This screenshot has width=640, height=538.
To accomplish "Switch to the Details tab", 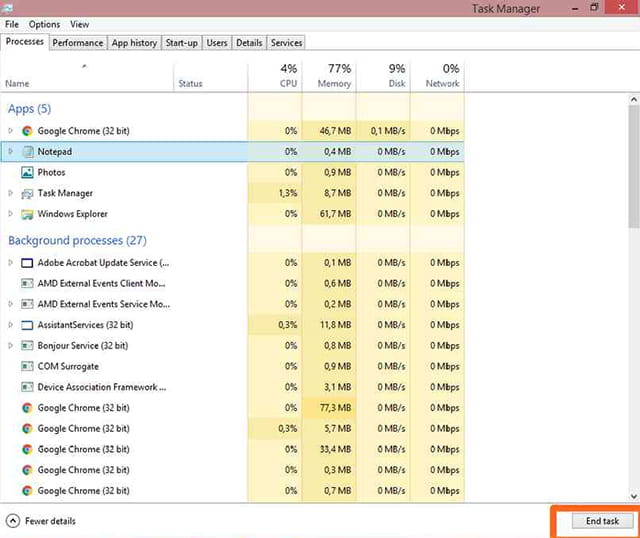I will point(249,43).
